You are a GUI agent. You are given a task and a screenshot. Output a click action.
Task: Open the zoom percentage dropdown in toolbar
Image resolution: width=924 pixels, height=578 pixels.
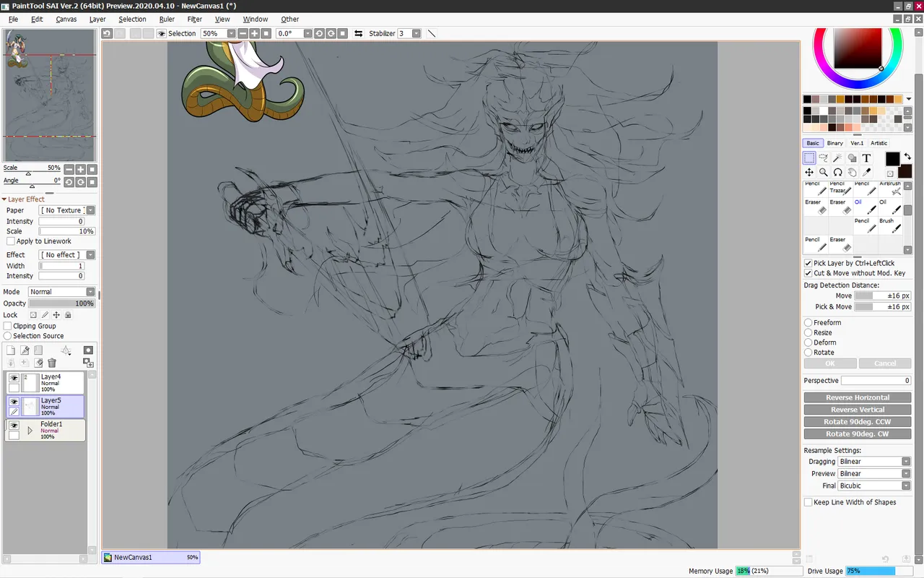point(232,33)
